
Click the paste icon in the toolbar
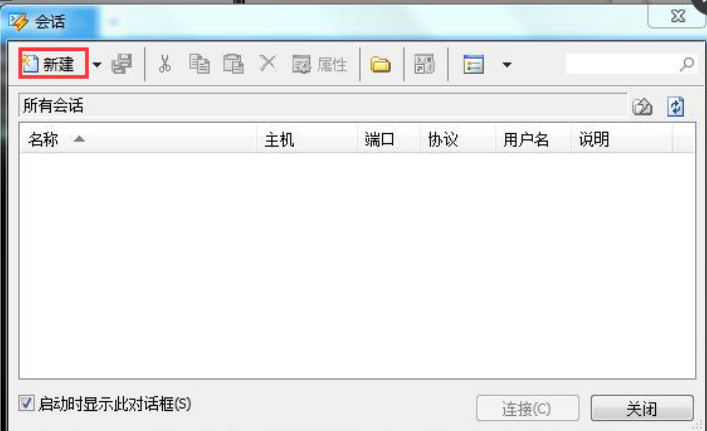[x=234, y=64]
